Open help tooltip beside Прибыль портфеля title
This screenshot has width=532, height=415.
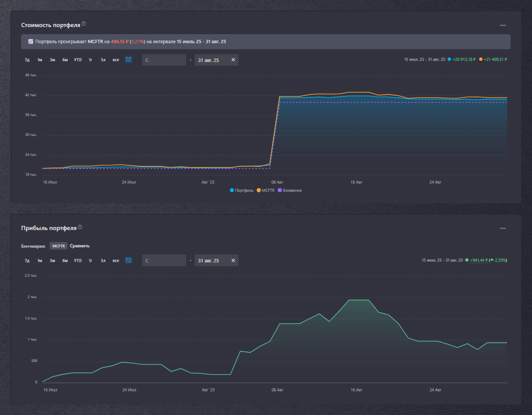(80, 227)
